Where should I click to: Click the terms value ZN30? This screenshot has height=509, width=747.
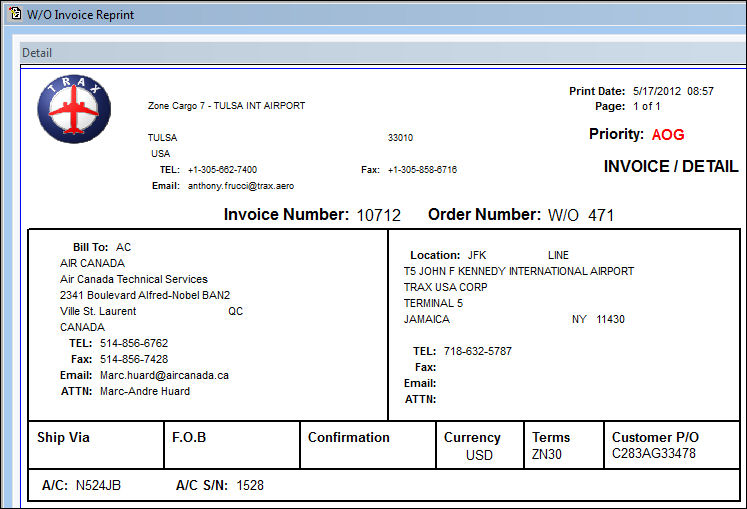[x=547, y=454]
